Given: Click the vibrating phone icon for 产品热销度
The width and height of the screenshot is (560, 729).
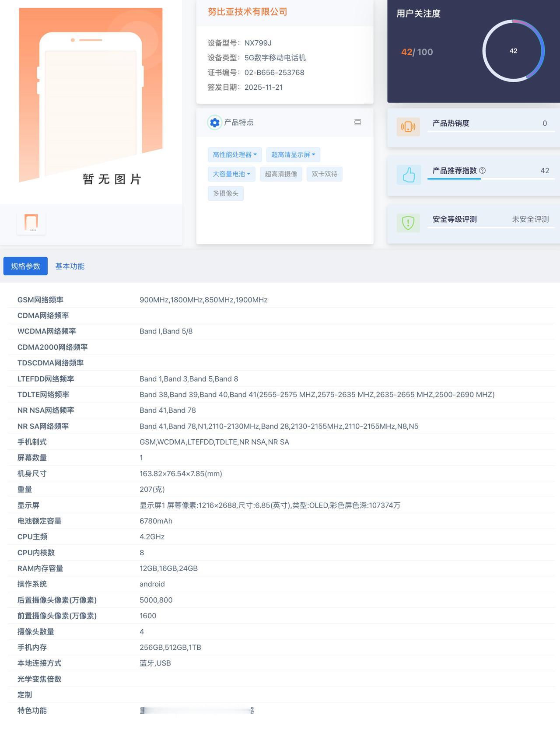Looking at the screenshot, I should pos(408,127).
